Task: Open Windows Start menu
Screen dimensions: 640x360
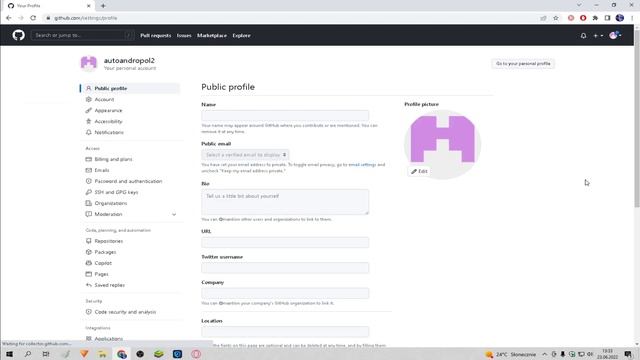Action: pyautogui.click(x=9, y=354)
